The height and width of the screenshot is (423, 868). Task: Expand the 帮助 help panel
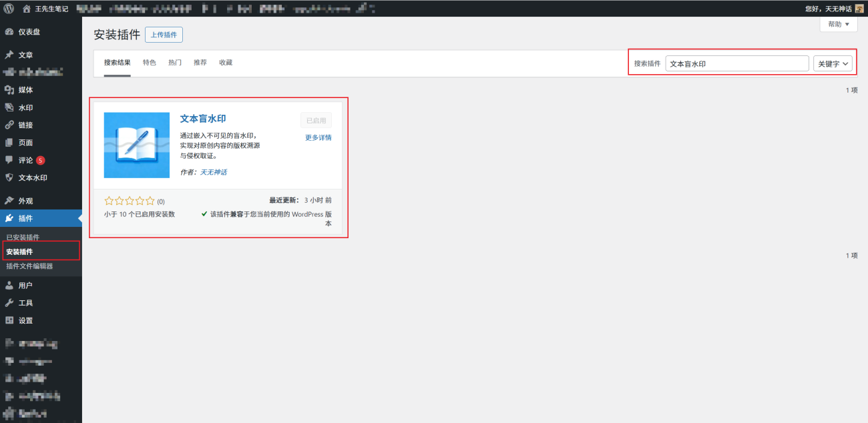click(839, 24)
